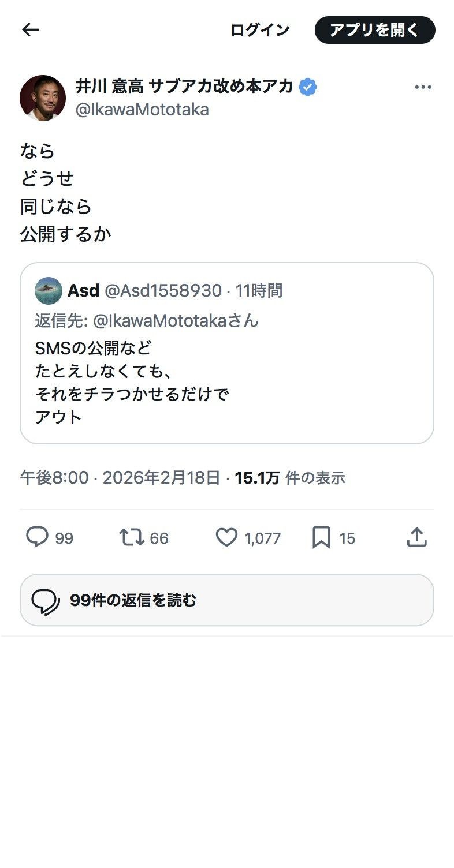This screenshot has width=454, height=868.
Task: Click the share upload icon
Action: point(416,538)
